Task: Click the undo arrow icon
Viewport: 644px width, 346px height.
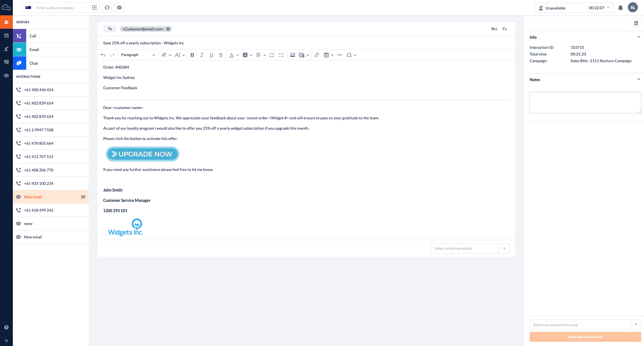Action: [x=103, y=55]
